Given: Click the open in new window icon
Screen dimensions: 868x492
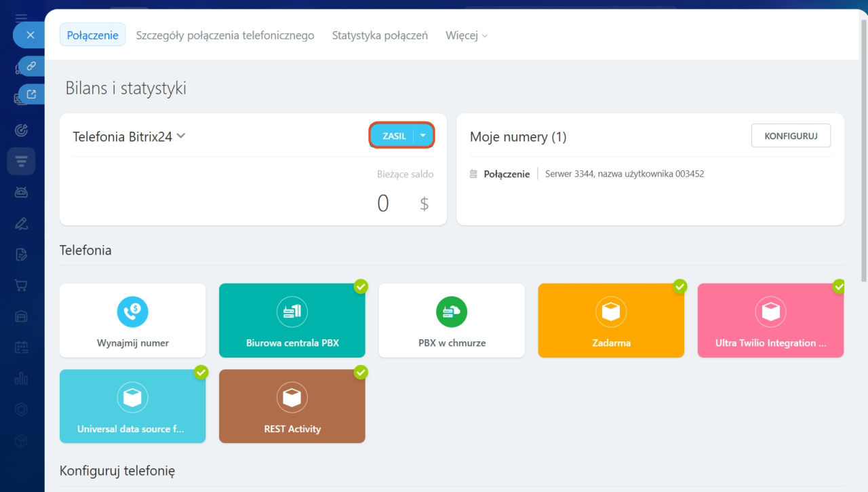Looking at the screenshot, I should [31, 94].
